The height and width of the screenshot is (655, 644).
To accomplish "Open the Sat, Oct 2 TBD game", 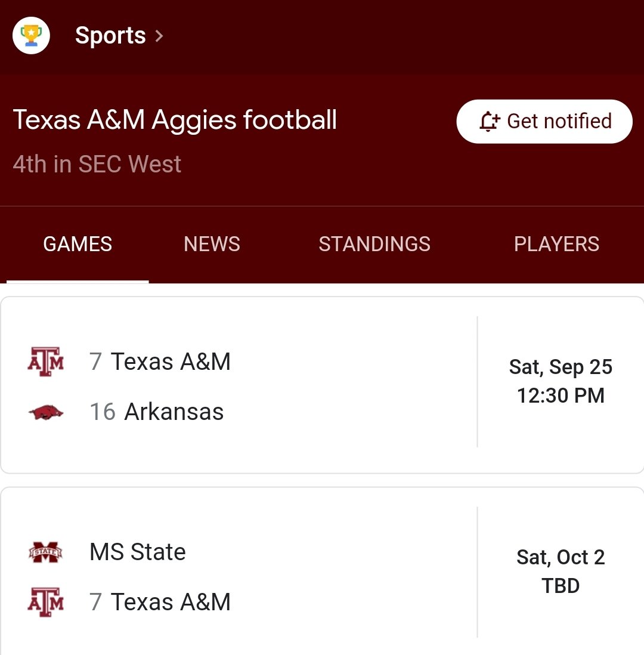I will click(561, 571).
